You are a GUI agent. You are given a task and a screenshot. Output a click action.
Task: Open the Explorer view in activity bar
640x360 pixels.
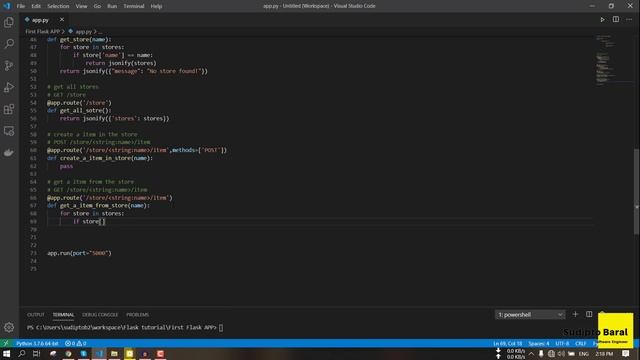coord(9,22)
